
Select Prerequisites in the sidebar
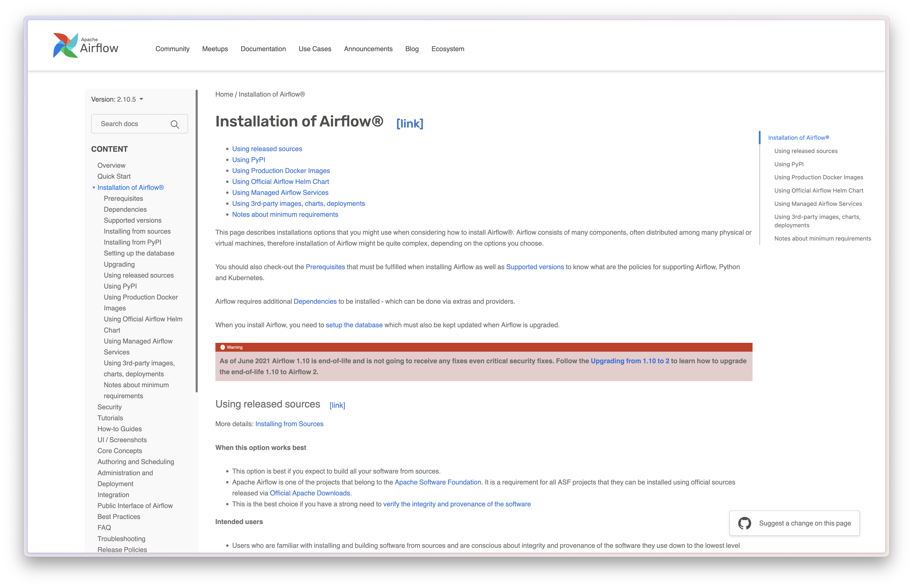click(123, 198)
